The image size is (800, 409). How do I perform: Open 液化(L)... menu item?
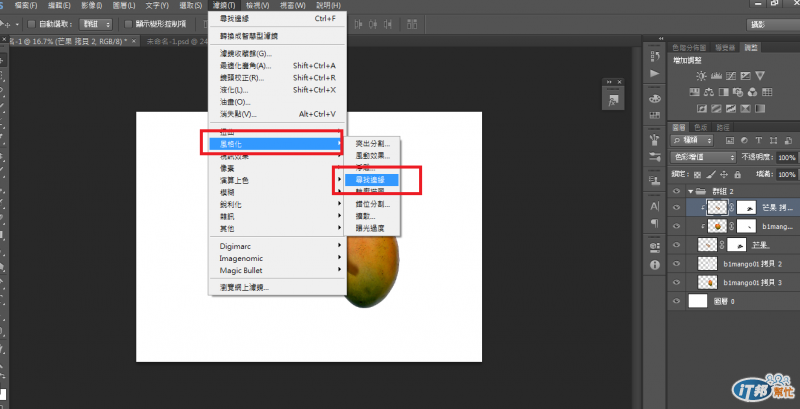tap(278, 90)
